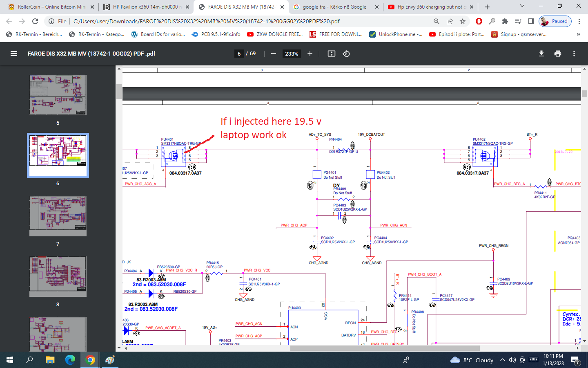Image resolution: width=588 pixels, height=368 pixels.
Task: Open File Explorer from the taskbar
Action: 50,360
